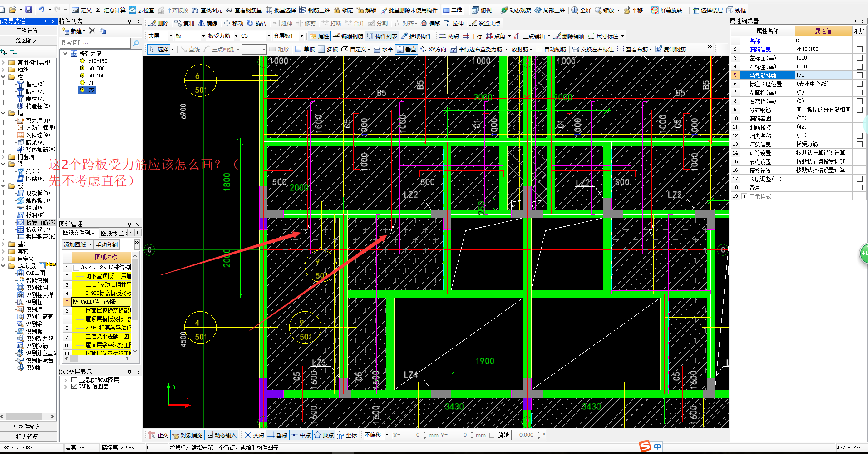Screen dimensions: 868x454
Task: Click the 锁定 lock icon
Action: [343, 10]
